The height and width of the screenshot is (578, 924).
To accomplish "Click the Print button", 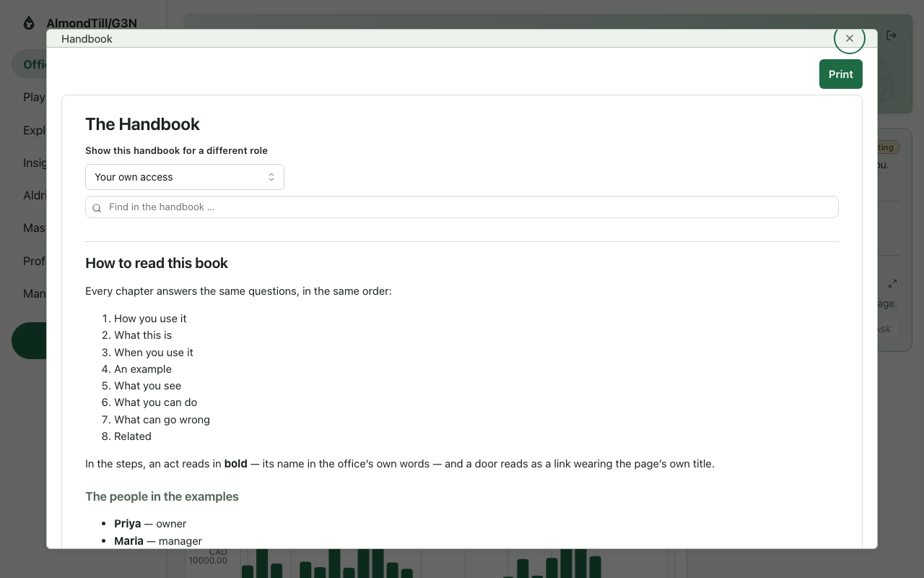I will [x=841, y=74].
